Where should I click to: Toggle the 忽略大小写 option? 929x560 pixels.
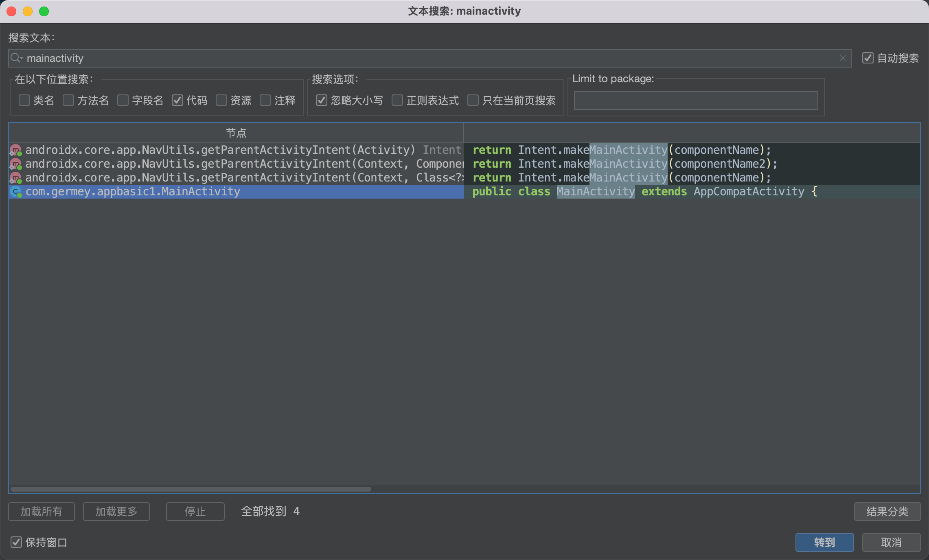322,100
